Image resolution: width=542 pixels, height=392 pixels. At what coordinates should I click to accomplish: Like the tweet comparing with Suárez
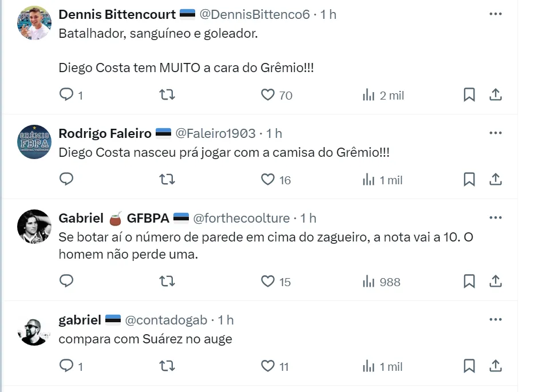(268, 366)
